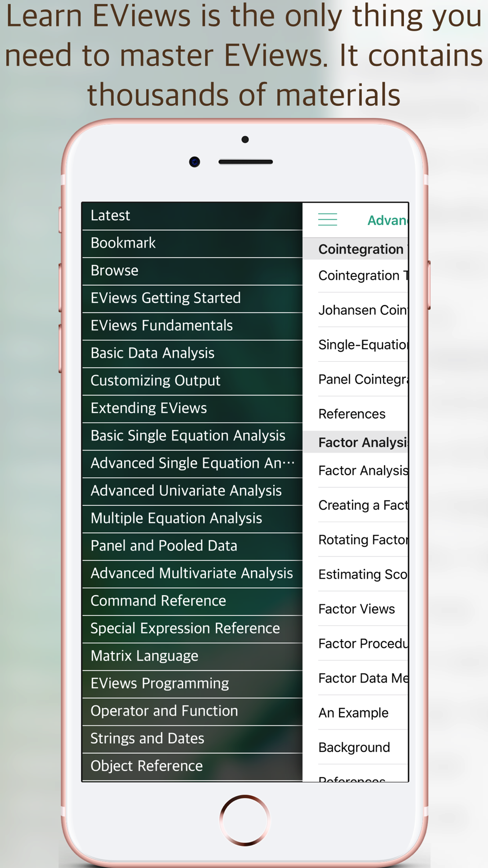Select EViews Programming
Viewport: 488px width, 868px height.
pyautogui.click(x=192, y=683)
